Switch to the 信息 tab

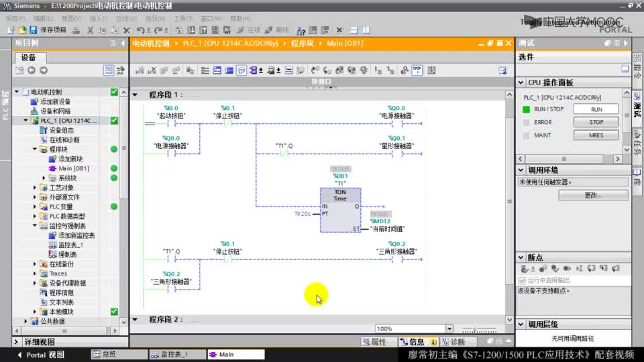418,341
